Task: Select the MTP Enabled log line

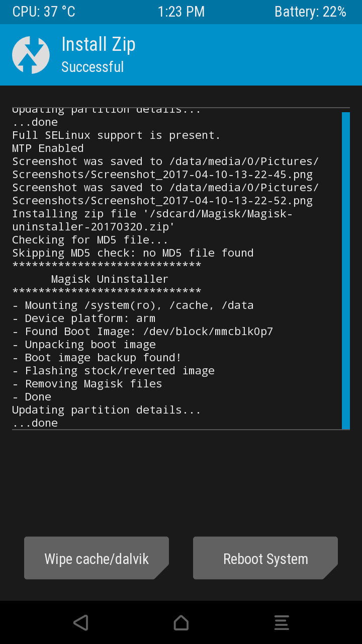Action: click(48, 148)
